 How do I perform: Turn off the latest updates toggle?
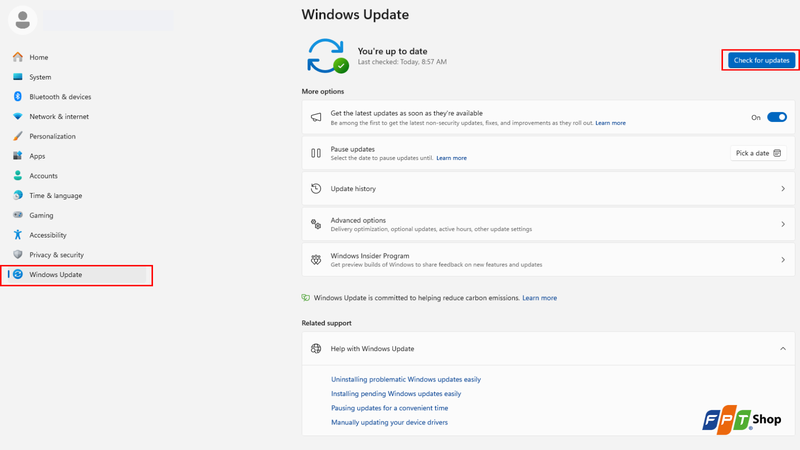(x=777, y=117)
